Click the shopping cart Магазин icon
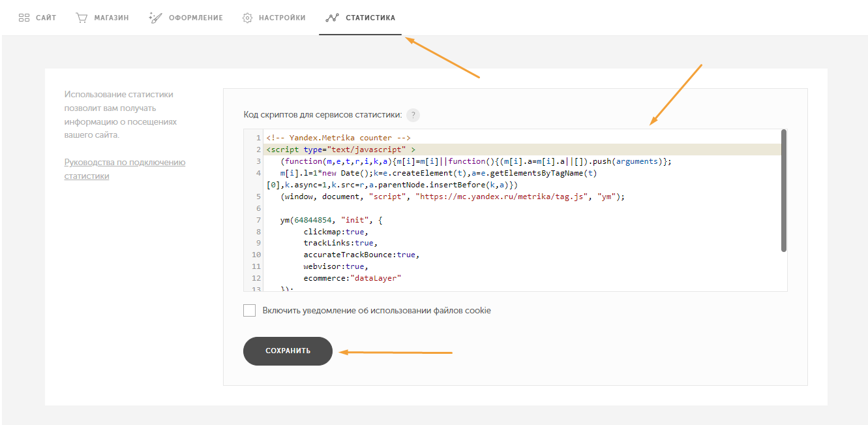Image resolution: width=868 pixels, height=425 pixels. [x=82, y=18]
